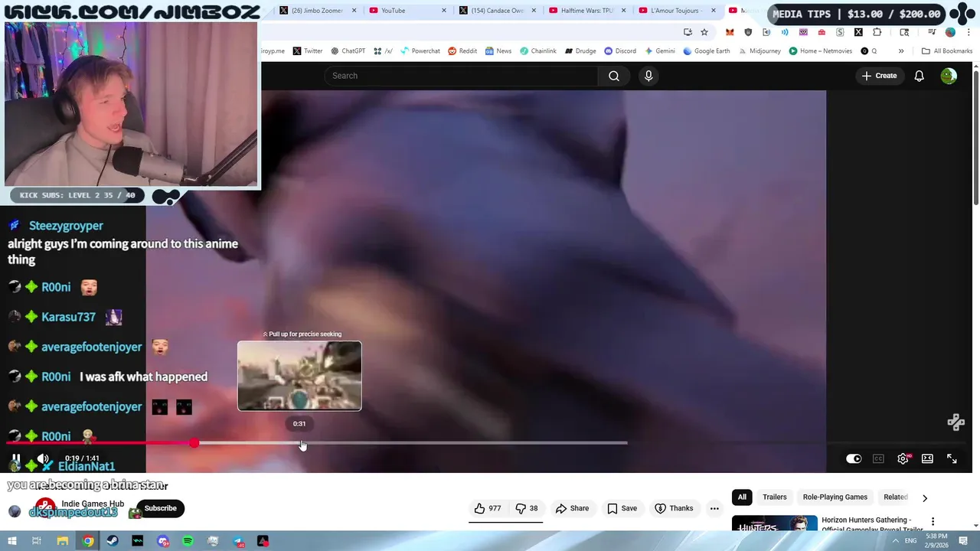
Task: Switch to Halftime Wars browser tab
Action: click(586, 11)
